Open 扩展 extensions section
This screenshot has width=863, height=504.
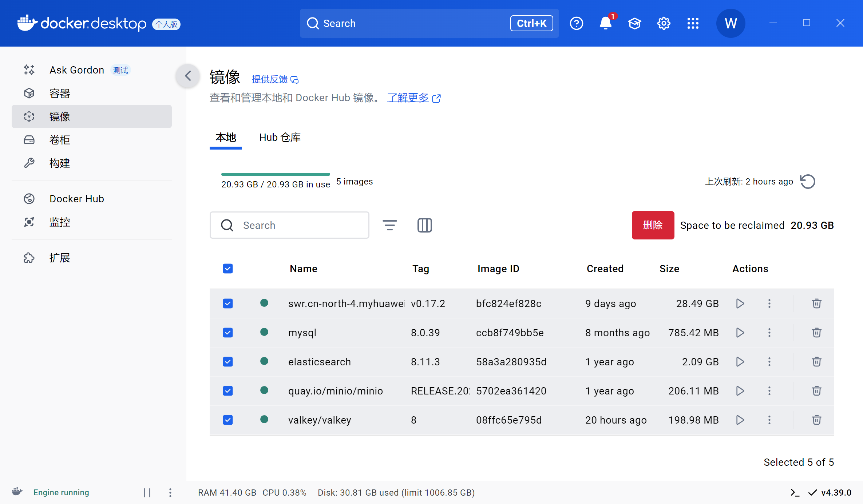(92, 258)
